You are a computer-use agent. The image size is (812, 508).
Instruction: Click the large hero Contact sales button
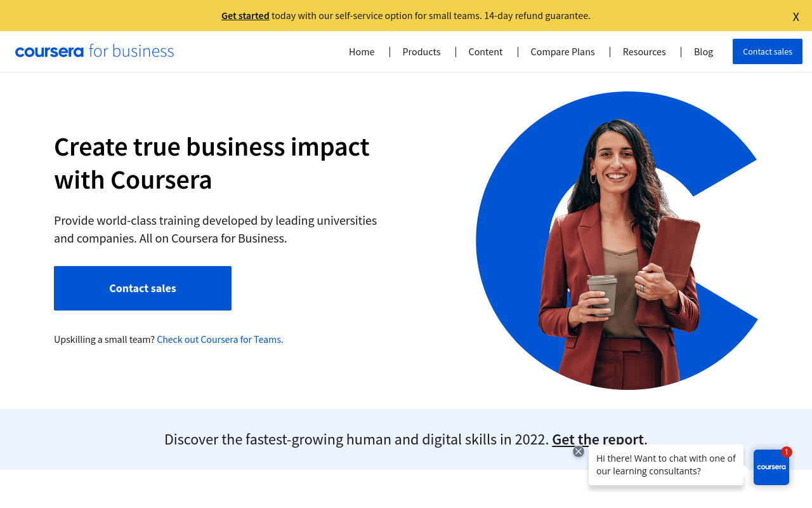pyautogui.click(x=143, y=288)
